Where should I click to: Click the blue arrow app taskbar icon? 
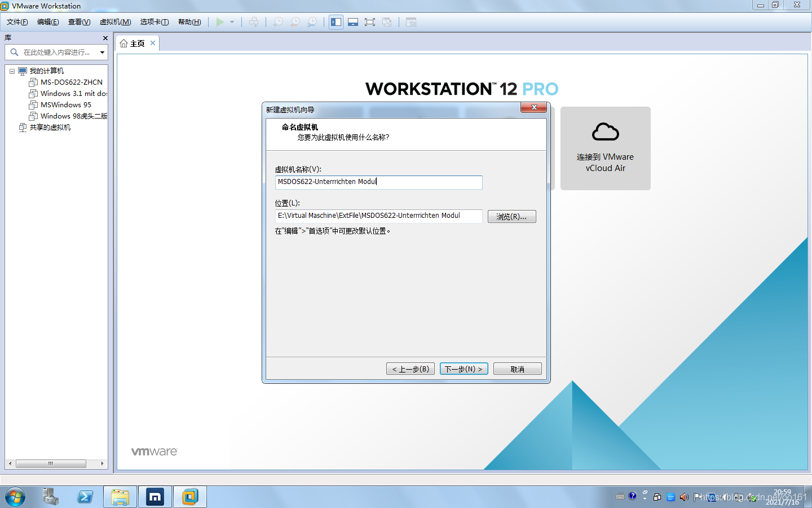point(85,497)
